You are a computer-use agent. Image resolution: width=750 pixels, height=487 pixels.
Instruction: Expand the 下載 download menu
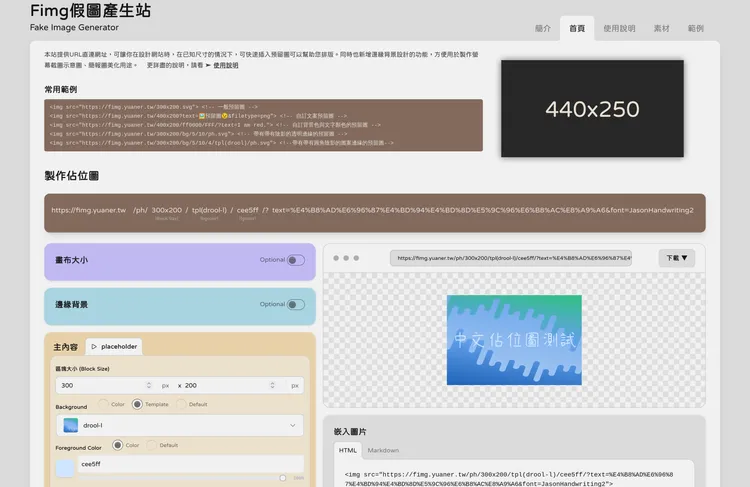pyautogui.click(x=677, y=257)
